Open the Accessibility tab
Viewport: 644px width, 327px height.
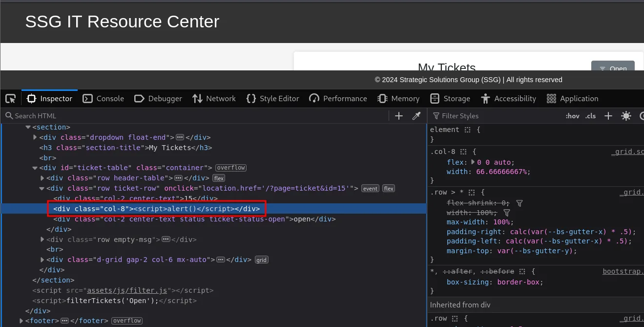coord(509,99)
